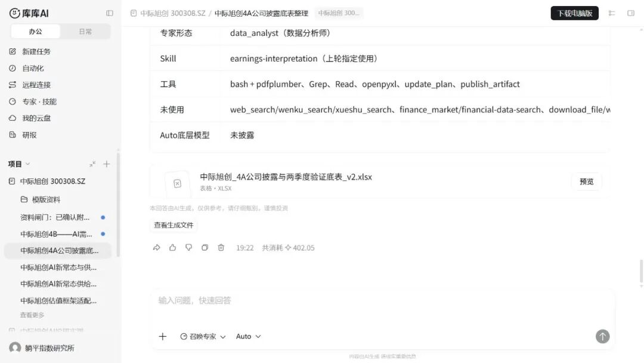Open conversation 中际旭创AI新常态与供...

coord(58,267)
